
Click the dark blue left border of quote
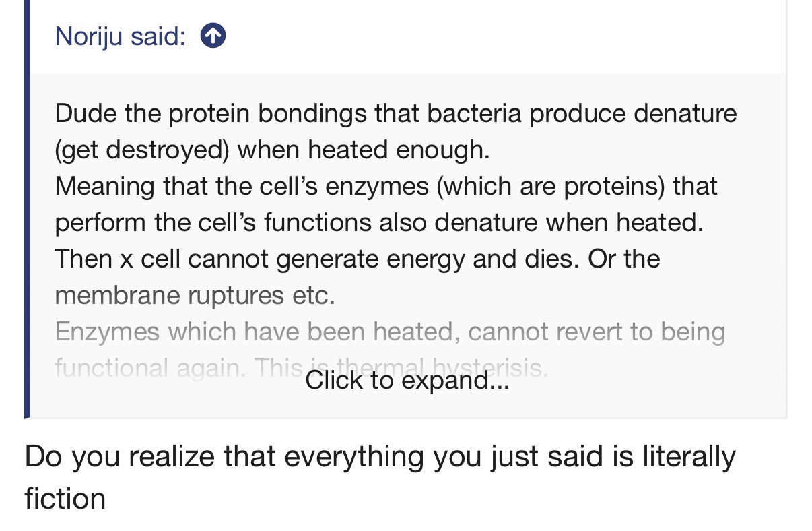pos(27,209)
